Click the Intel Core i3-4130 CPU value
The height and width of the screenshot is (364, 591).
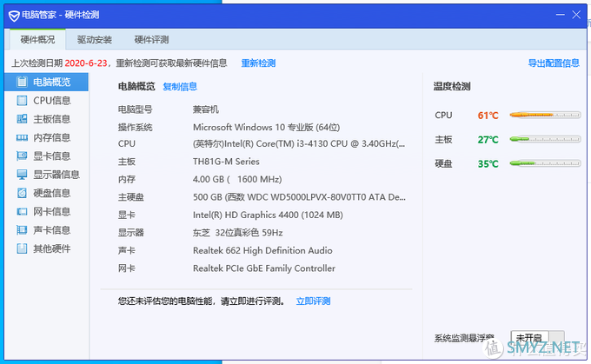(299, 144)
